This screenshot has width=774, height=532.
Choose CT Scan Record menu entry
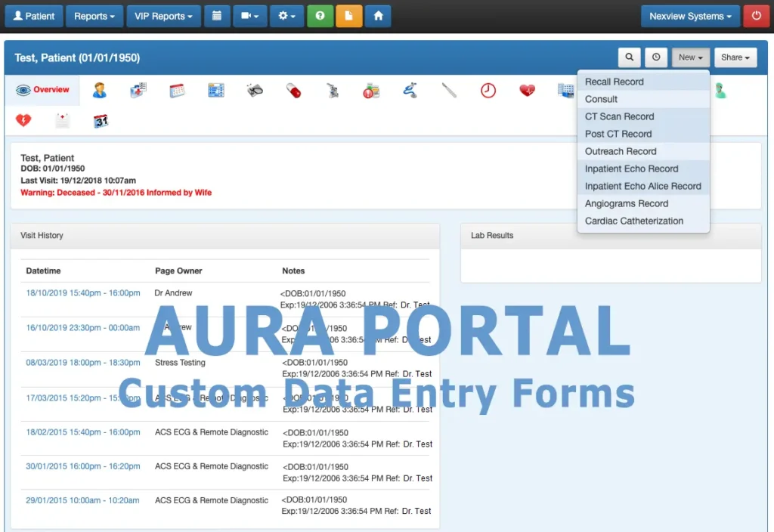643,116
